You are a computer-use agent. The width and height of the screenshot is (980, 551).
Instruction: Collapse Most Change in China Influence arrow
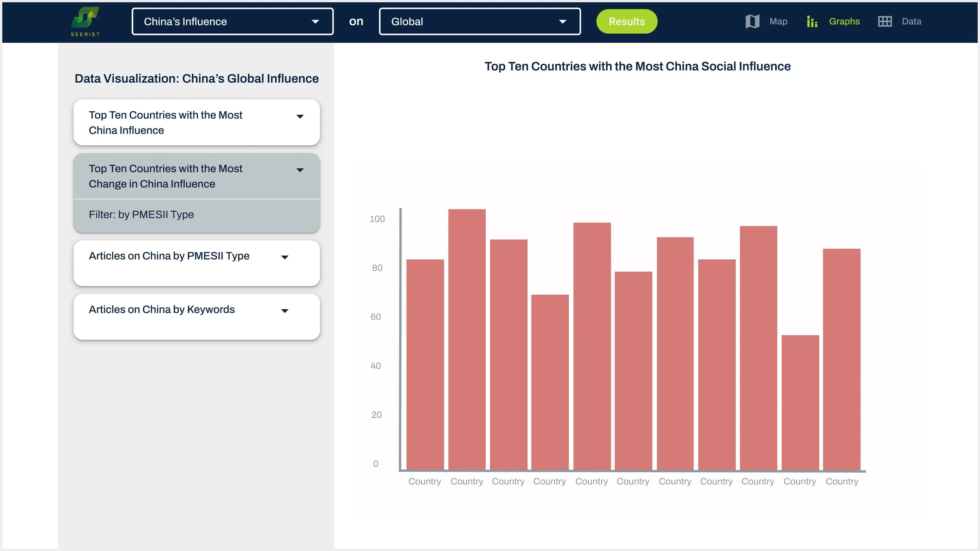(300, 170)
